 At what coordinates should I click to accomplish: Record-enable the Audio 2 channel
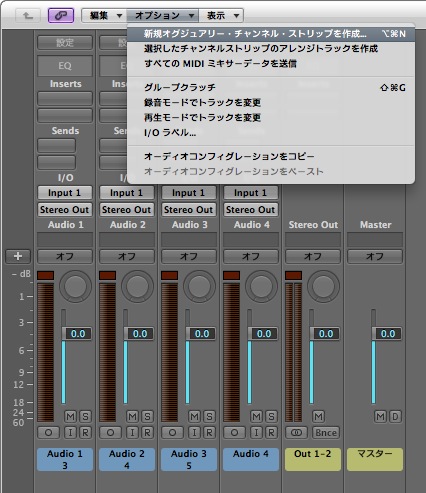click(147, 433)
